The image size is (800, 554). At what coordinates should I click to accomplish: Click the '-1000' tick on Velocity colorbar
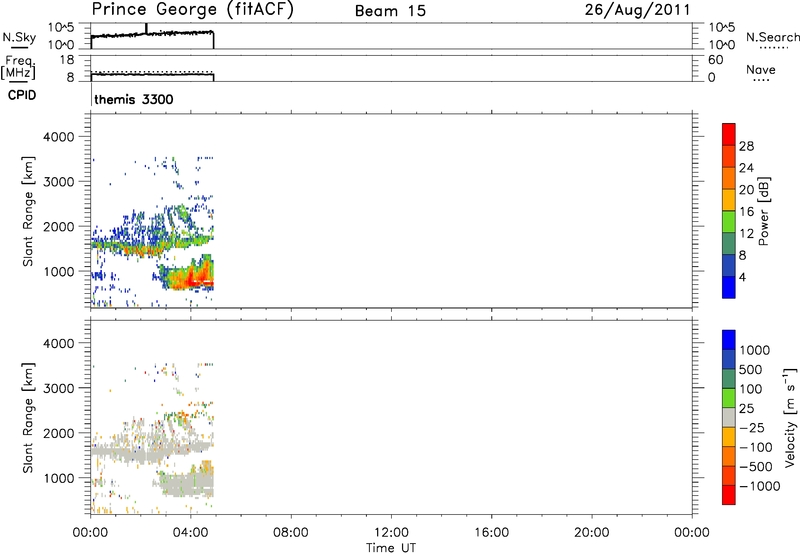coord(760,486)
